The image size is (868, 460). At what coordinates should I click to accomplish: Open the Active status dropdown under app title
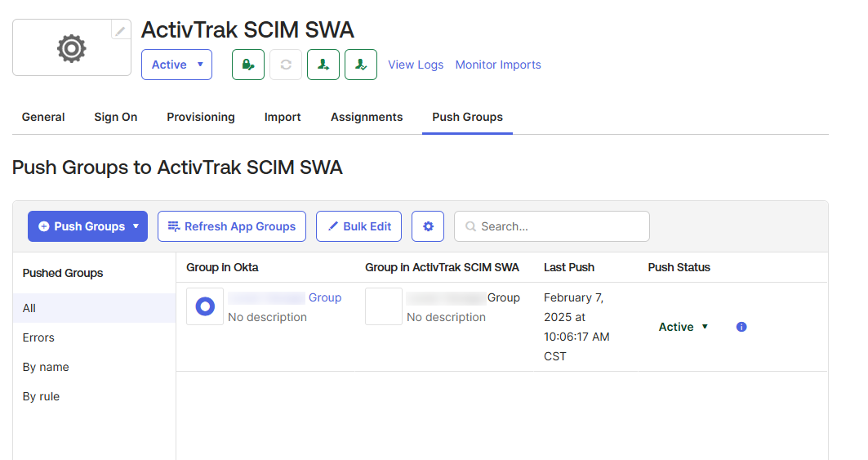(x=176, y=65)
